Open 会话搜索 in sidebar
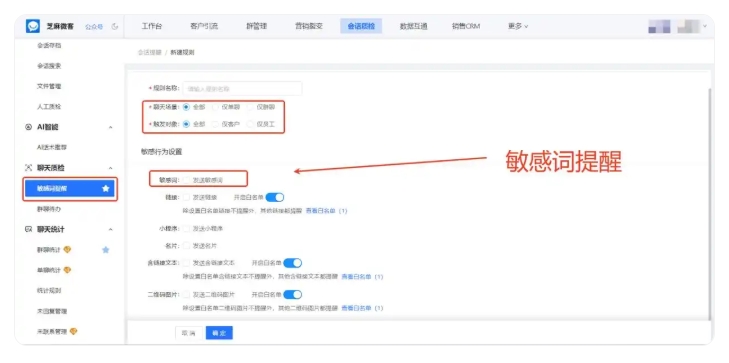This screenshot has height=363, width=729. tap(49, 66)
